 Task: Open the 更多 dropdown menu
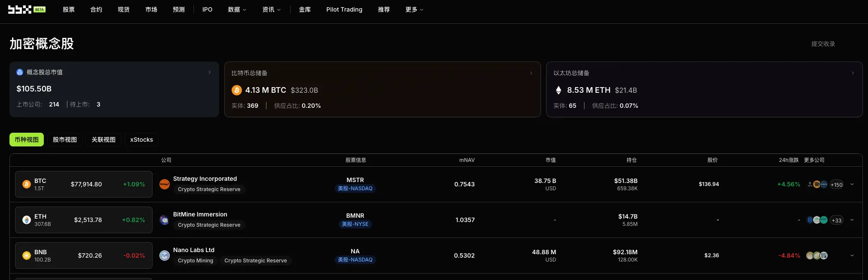click(x=414, y=9)
